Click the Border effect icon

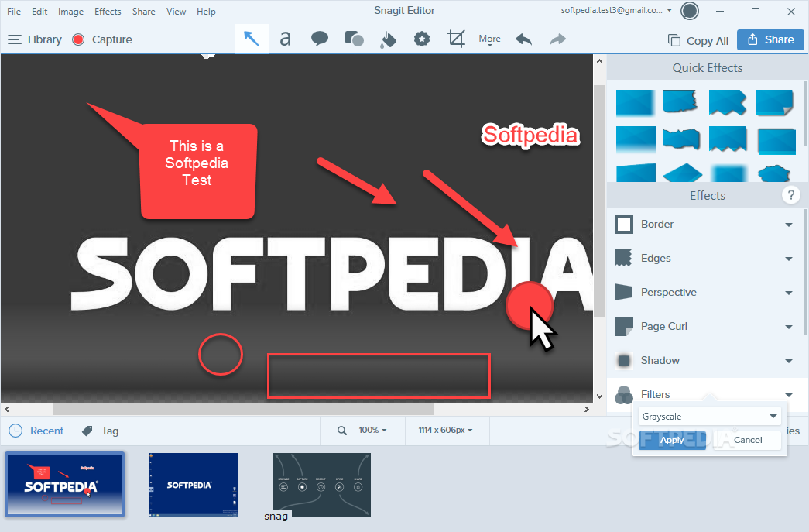pos(624,225)
